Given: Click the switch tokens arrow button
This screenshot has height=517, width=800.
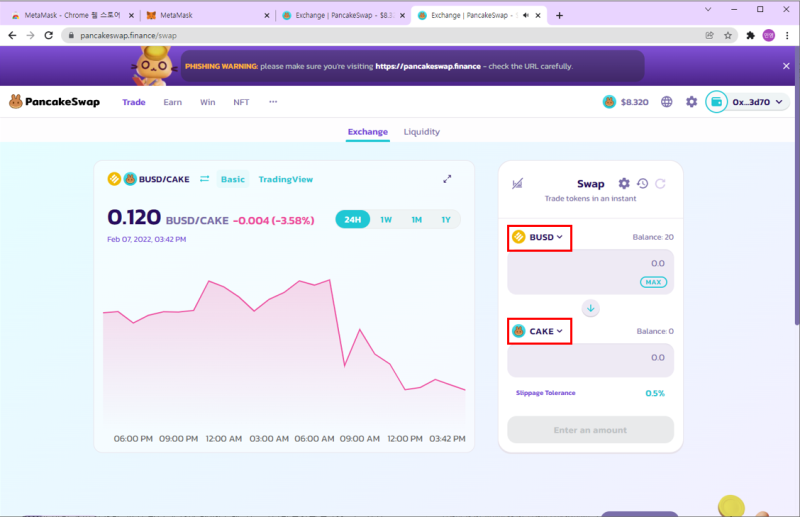Looking at the screenshot, I should click(x=590, y=308).
